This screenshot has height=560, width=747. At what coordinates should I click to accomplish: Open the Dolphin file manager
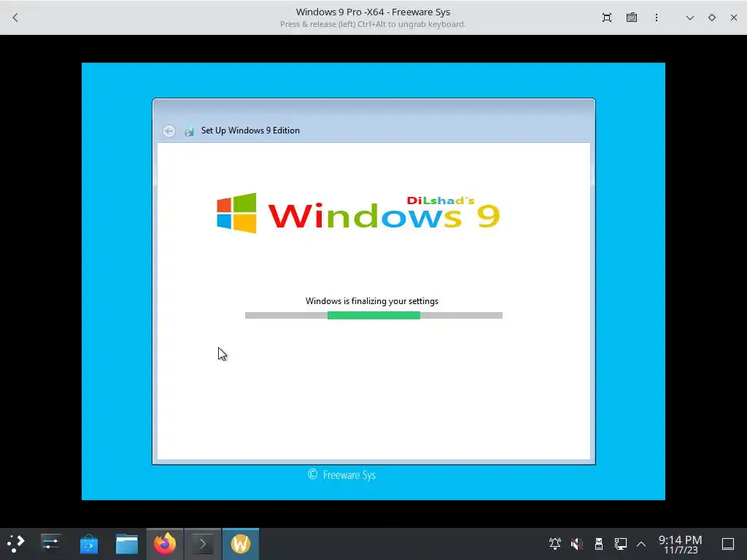click(x=127, y=544)
